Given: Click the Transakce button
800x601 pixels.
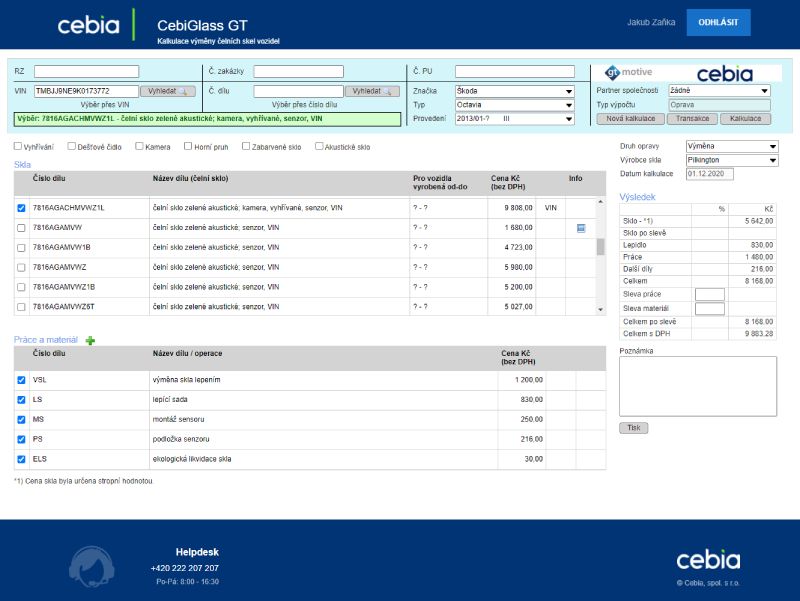Looking at the screenshot, I should pos(692,119).
